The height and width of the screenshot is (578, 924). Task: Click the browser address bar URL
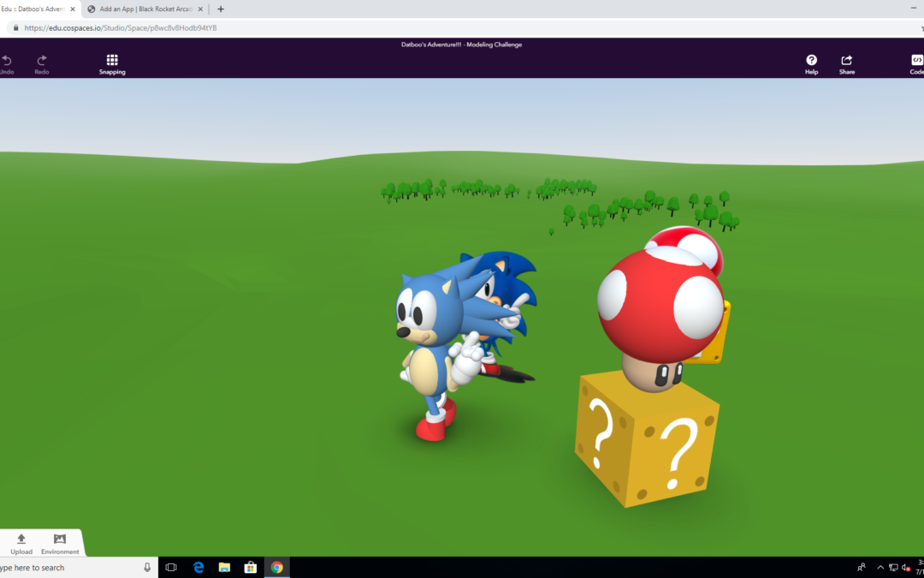121,27
